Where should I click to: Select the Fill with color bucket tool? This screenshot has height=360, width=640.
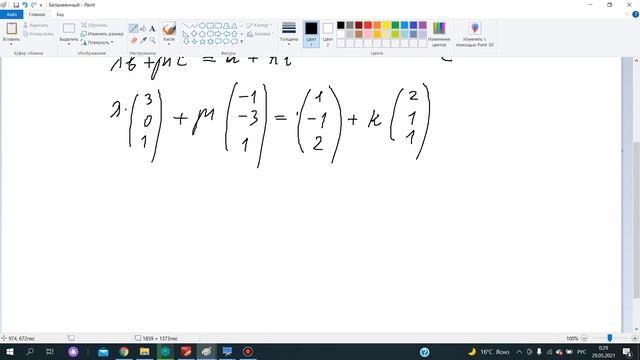point(143,29)
